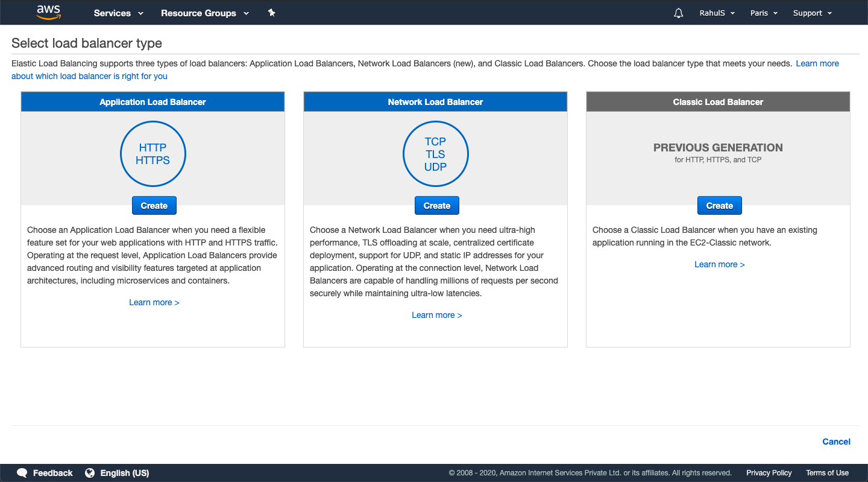This screenshot has width=868, height=482.
Task: Open the Support dropdown
Action: point(812,12)
